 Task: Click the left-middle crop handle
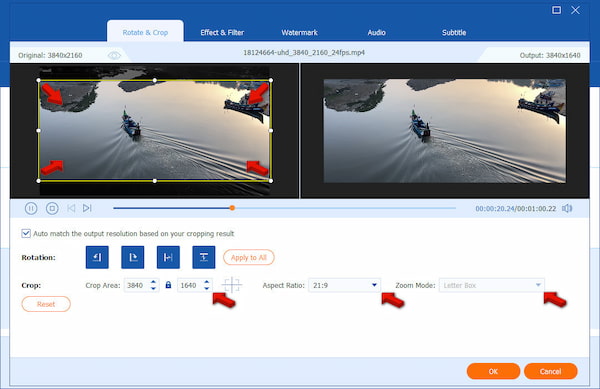click(x=38, y=130)
